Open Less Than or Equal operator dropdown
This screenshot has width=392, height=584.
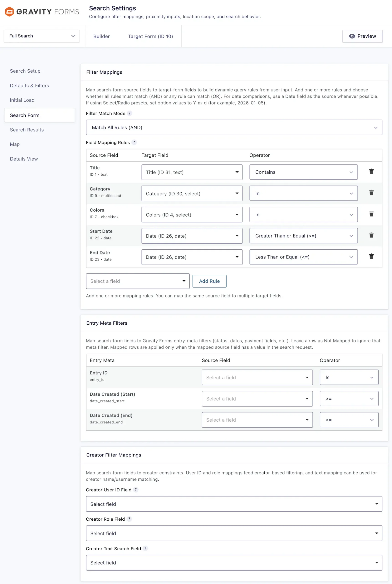(x=303, y=257)
